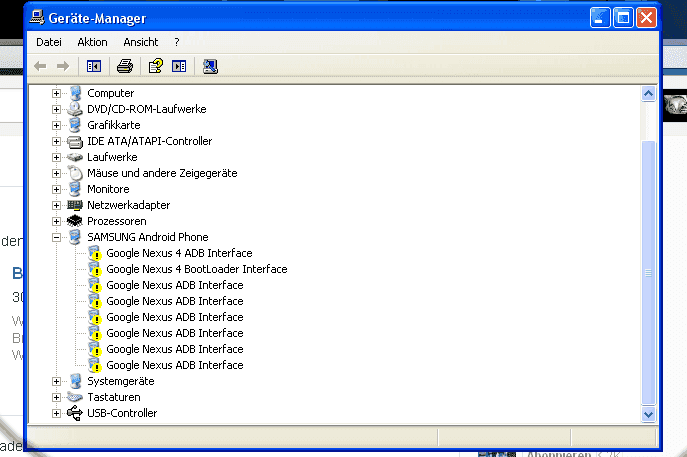Click the action pane toolbar icon
Screen dimensions: 687x457
click(179, 66)
